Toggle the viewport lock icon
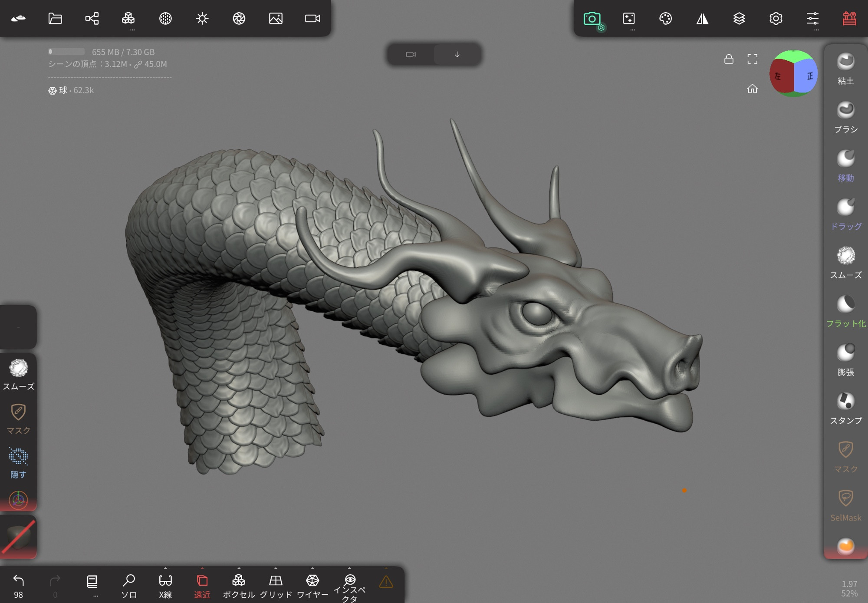The image size is (868, 603). tap(729, 59)
